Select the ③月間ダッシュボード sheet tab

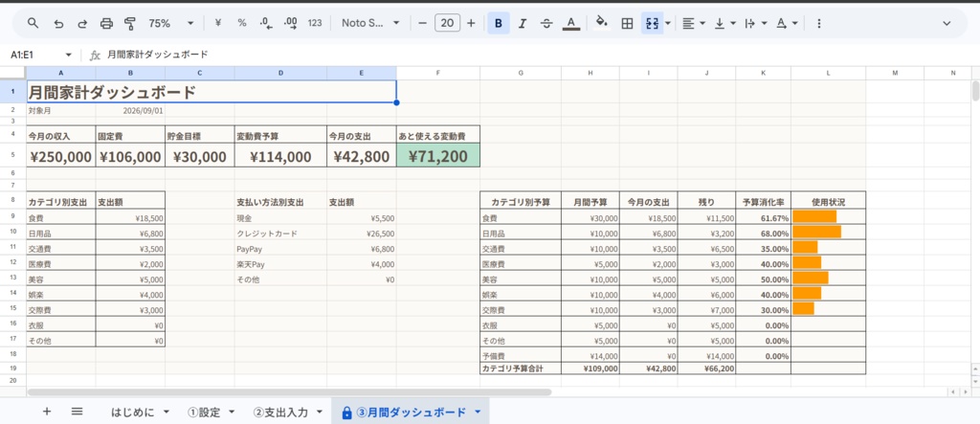coord(412,413)
